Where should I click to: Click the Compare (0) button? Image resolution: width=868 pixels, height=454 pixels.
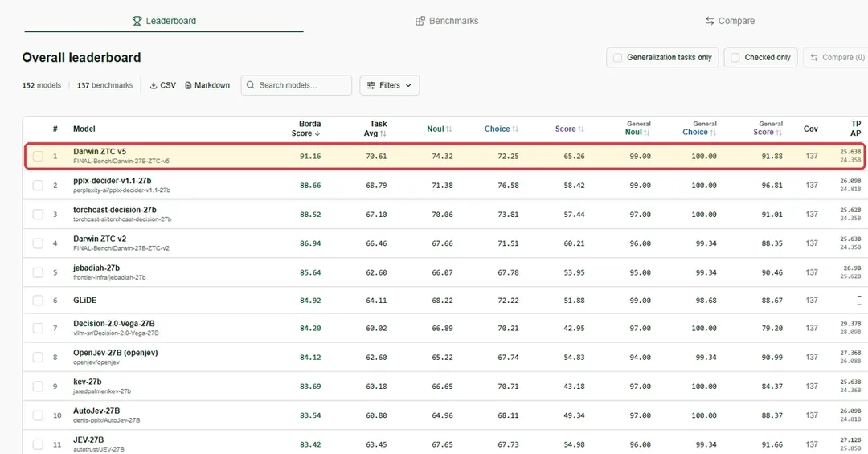837,58
